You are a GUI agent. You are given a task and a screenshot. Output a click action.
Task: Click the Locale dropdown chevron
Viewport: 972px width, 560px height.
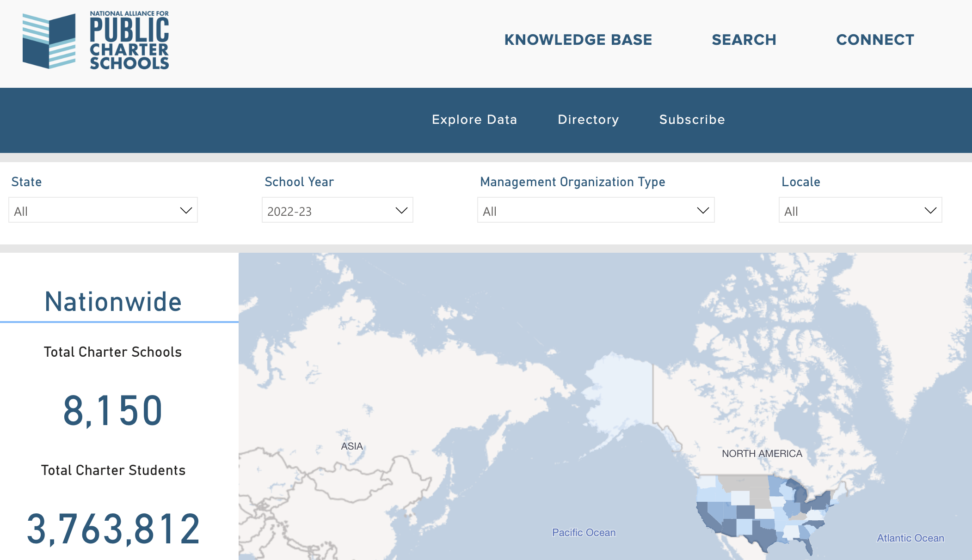[x=931, y=210]
